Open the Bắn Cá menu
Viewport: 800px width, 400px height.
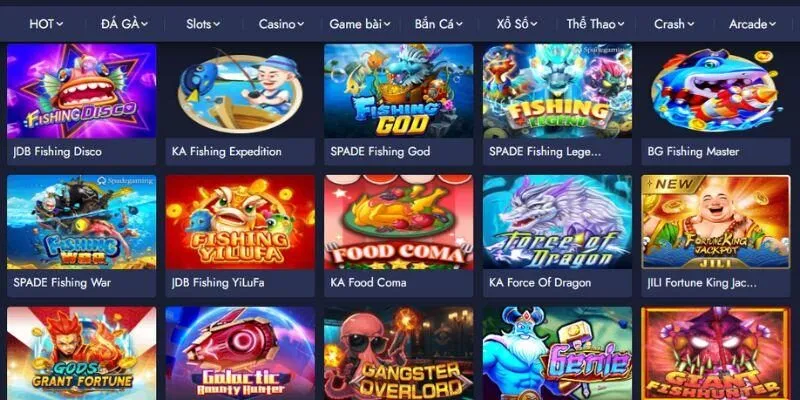click(438, 24)
